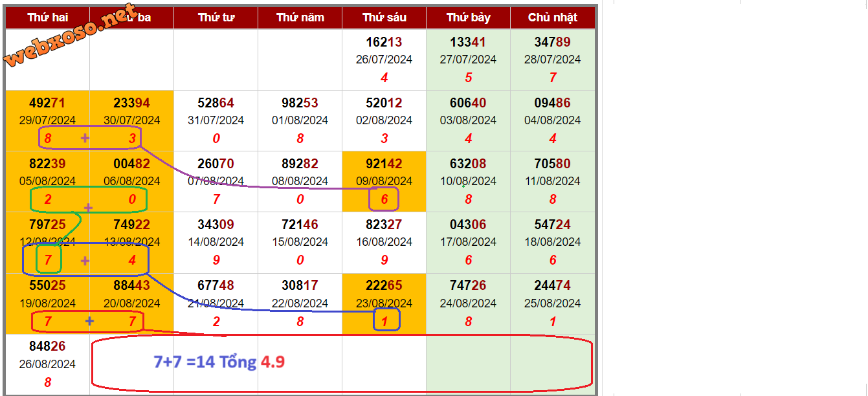868x396 pixels.
Task: Select the number 88443
Action: (x=131, y=285)
